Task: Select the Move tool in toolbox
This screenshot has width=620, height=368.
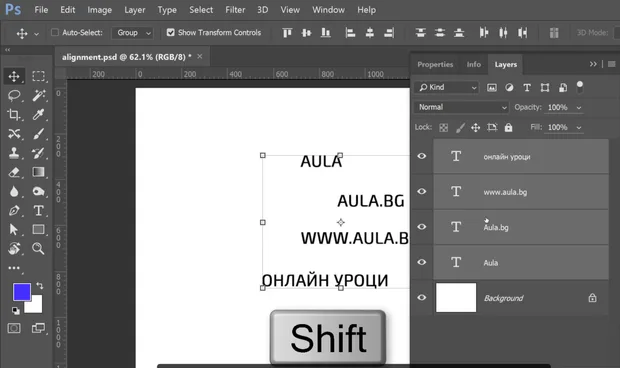Action: [14, 76]
